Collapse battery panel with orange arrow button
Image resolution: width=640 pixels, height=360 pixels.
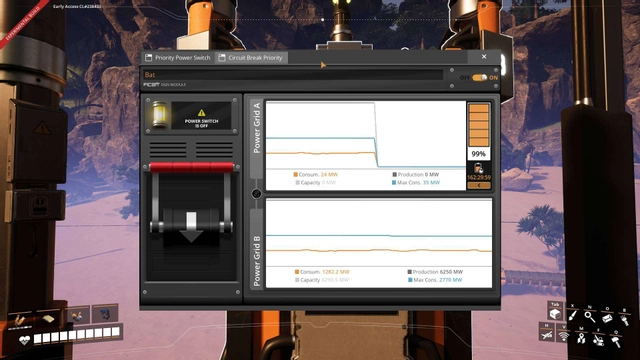[478, 185]
